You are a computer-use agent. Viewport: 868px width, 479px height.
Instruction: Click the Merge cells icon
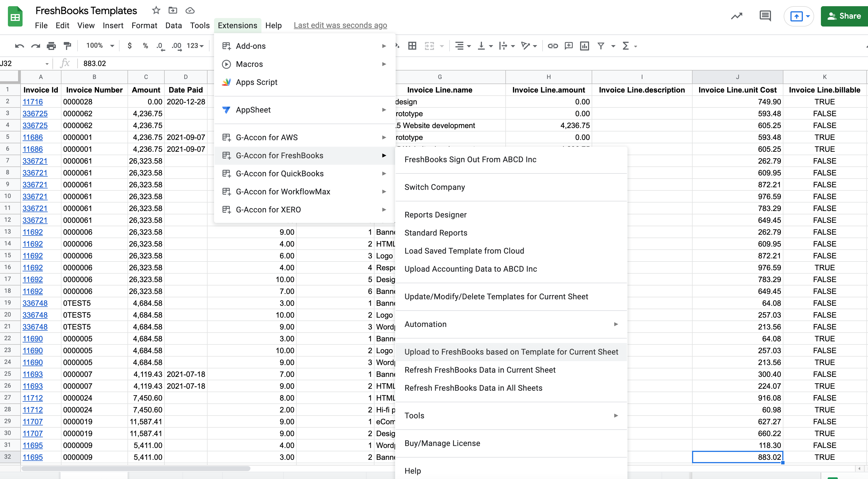point(429,46)
